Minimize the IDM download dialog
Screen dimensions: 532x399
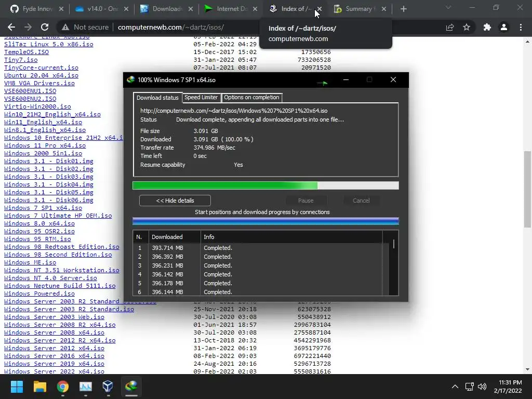tap(346, 79)
